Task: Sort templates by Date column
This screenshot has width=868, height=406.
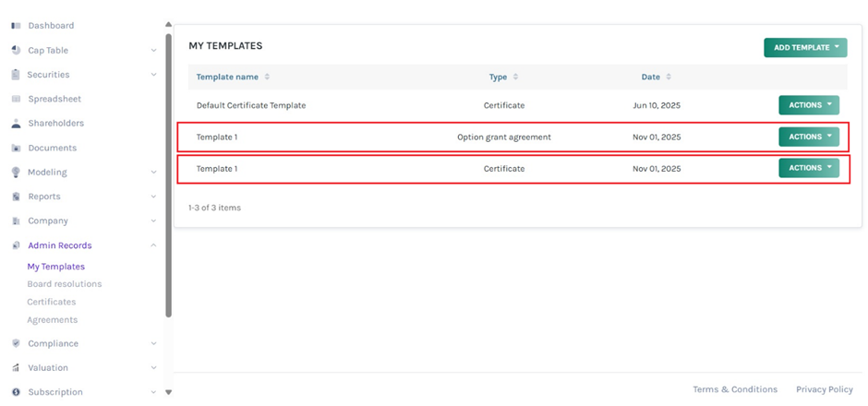Action: (668, 77)
